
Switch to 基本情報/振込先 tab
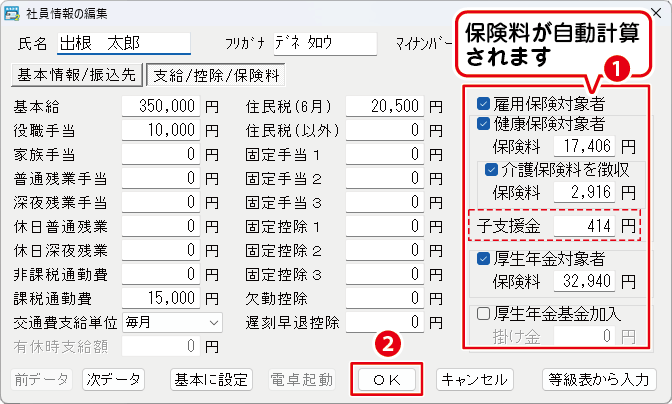tap(76, 74)
